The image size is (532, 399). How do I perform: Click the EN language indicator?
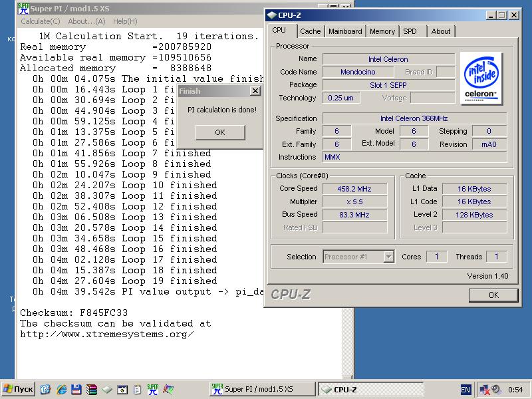tap(465, 390)
